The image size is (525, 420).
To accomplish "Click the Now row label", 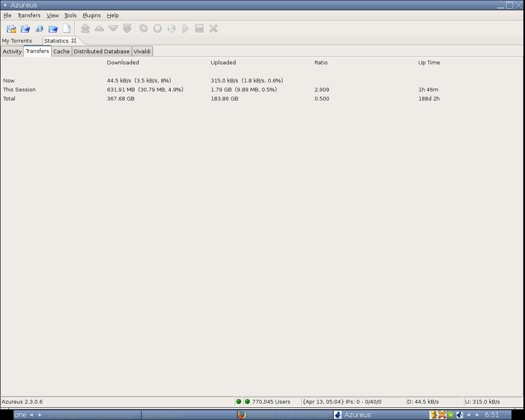I will coord(9,80).
